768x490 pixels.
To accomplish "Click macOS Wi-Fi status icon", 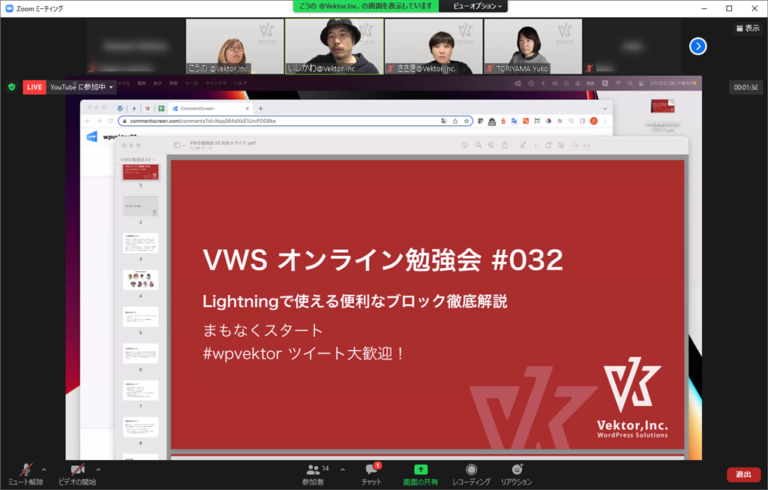I will pyautogui.click(x=618, y=83).
